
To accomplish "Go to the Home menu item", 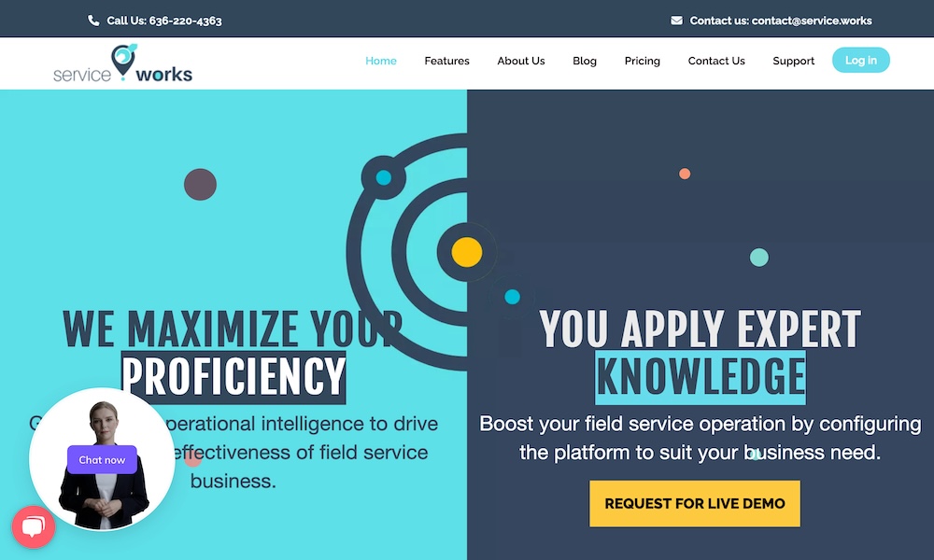I will tap(381, 61).
